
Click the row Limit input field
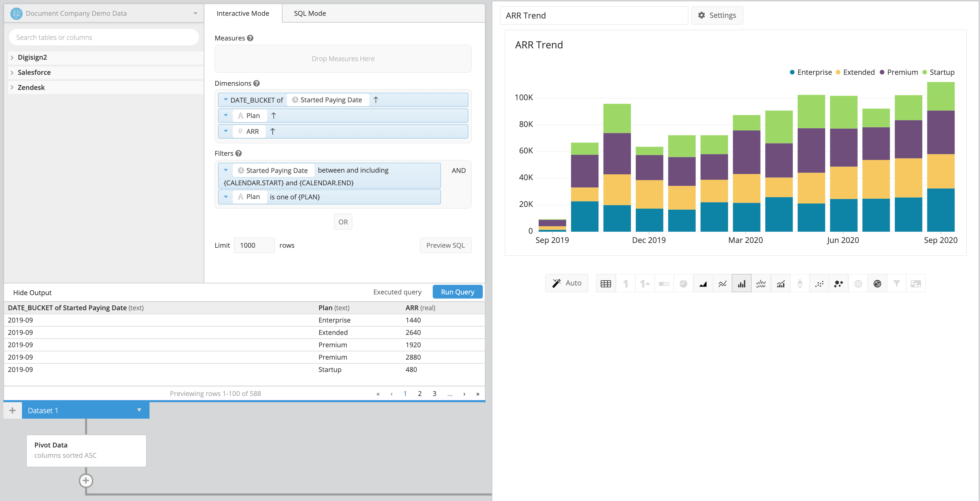[254, 246]
